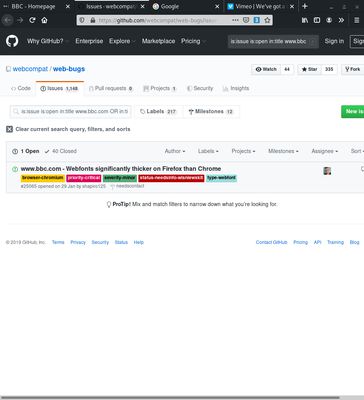Click the forward navigation arrow
Viewport: 364px width, 400px height.
click(x=20, y=20)
